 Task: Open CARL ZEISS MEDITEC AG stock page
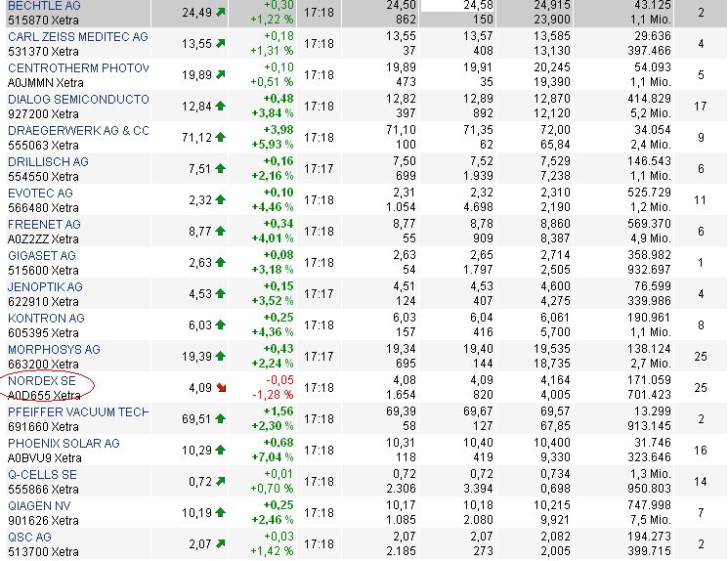click(78, 37)
